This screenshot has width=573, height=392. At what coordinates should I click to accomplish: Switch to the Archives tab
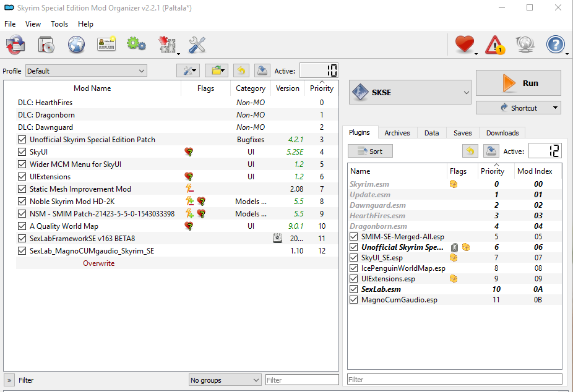pos(397,133)
